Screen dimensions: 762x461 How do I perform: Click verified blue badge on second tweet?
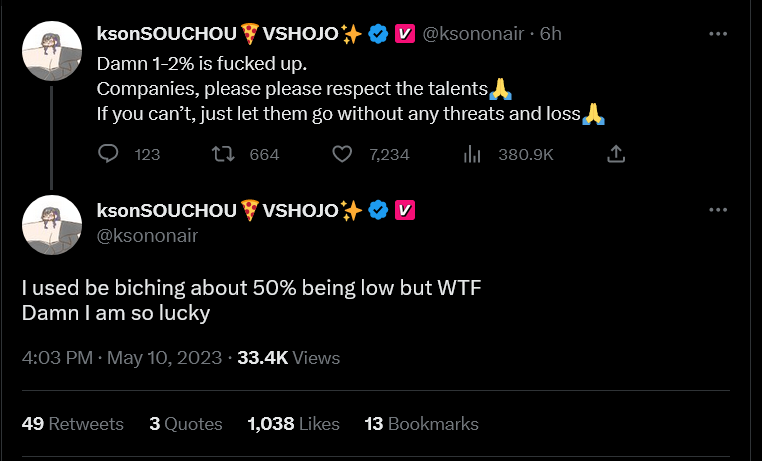coord(378,210)
